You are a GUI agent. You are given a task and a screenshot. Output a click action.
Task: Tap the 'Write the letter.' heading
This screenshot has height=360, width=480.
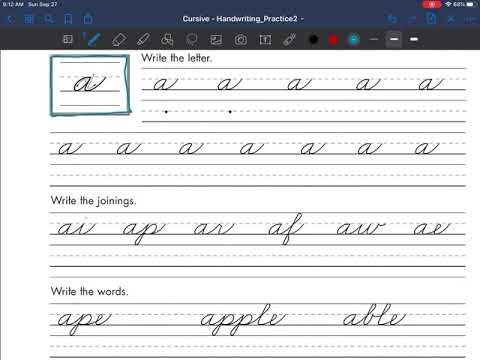pyautogui.click(x=176, y=58)
